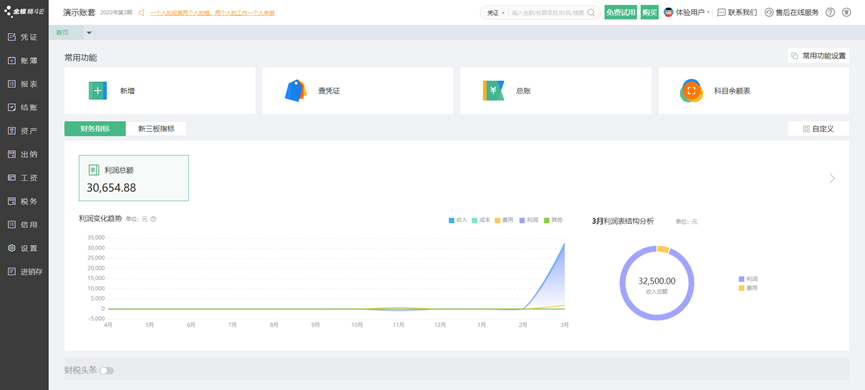Image resolution: width=865 pixels, height=390 pixels.
Task: Click the 售后在线服务 text
Action: (x=798, y=12)
